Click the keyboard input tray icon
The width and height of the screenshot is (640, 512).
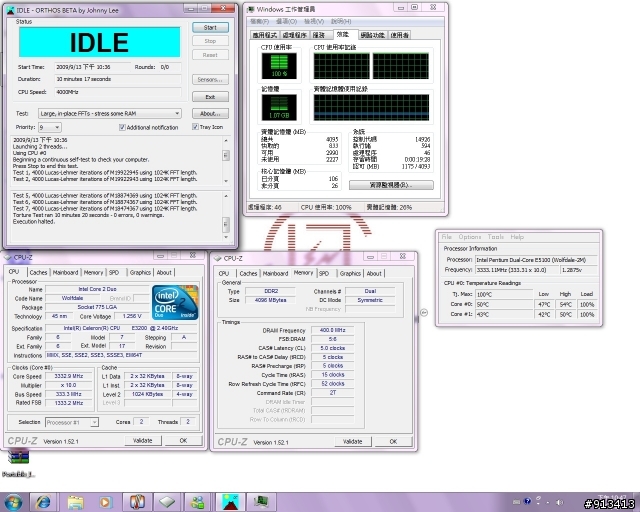[516, 502]
